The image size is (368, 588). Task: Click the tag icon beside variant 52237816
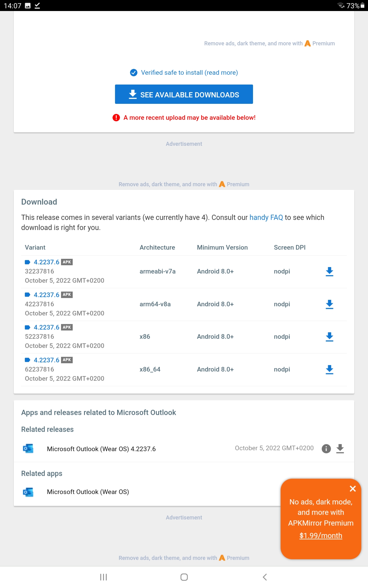[x=28, y=327]
